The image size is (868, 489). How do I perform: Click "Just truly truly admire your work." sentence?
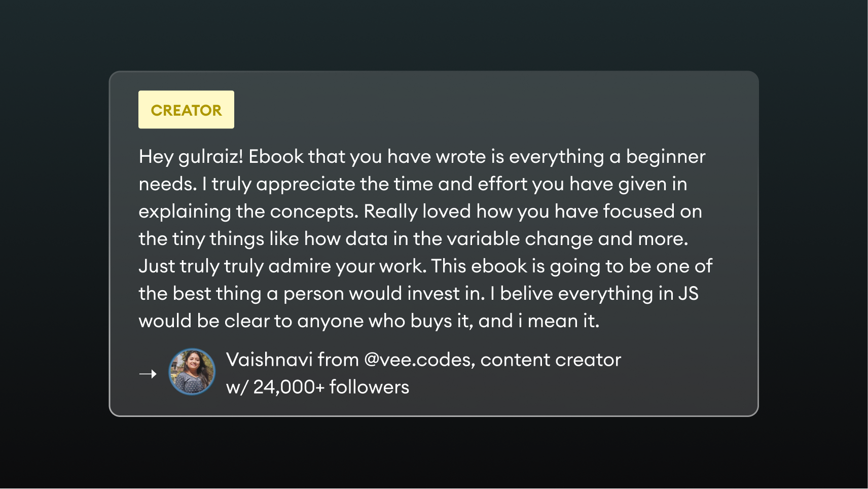(282, 266)
